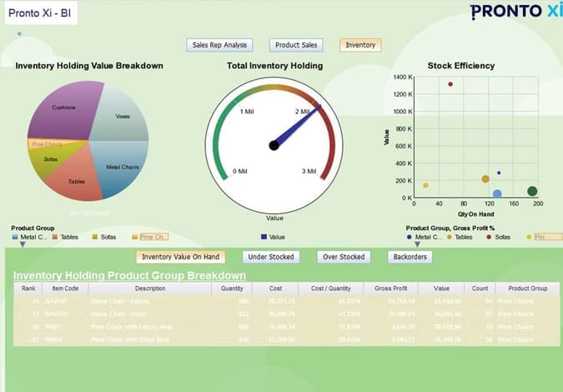
Task: Select highlighted Pin.. entry in Gross Profit legend
Action: (x=548, y=237)
